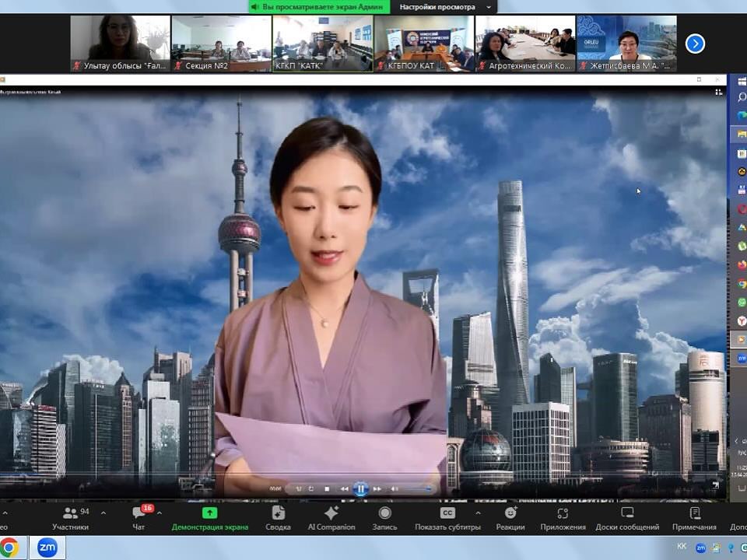Select the КГКП "КАТК" participant thumbnail
This screenshot has width=747, height=560.
coord(322,44)
